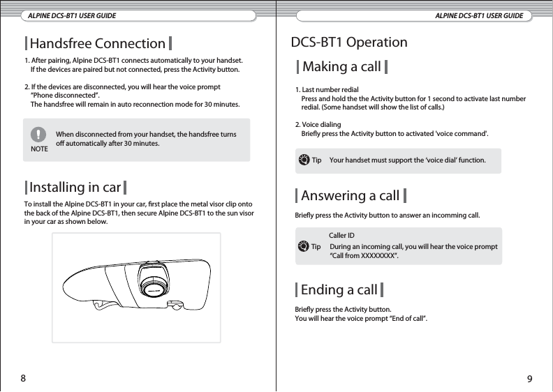Click the 'Caller ID' label in tip box
This screenshot has width=553, height=392.
[x=341, y=235]
